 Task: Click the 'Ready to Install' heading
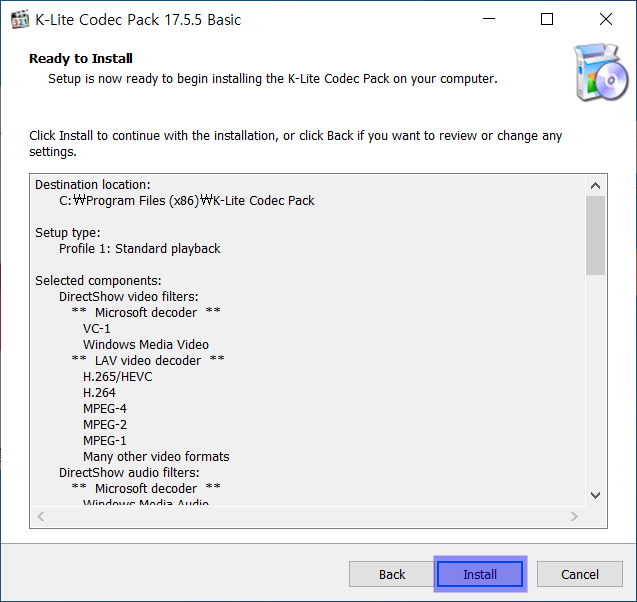81,58
